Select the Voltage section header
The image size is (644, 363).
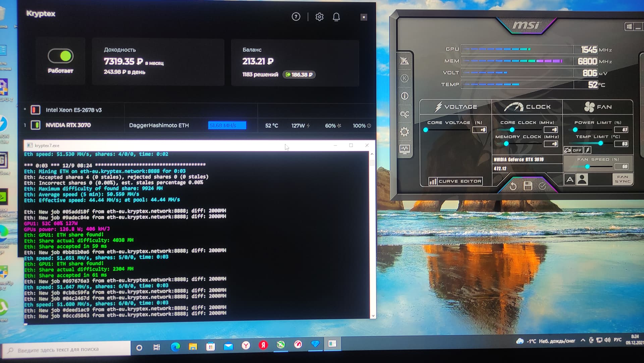455,107
